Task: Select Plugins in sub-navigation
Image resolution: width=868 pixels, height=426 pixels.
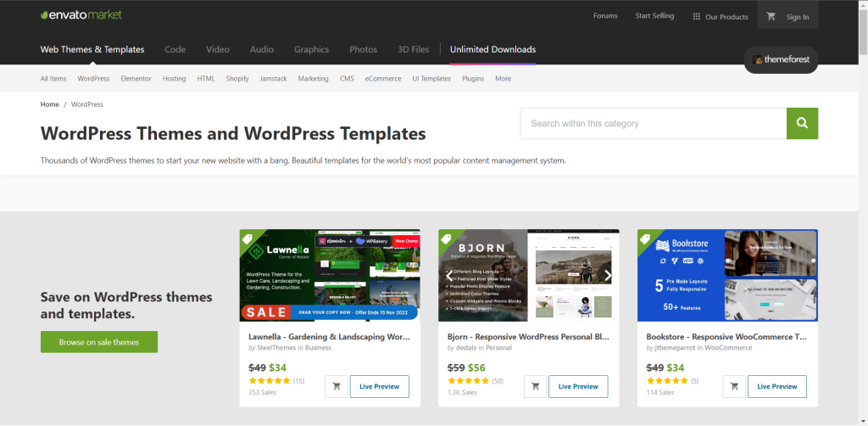Action: coord(473,79)
